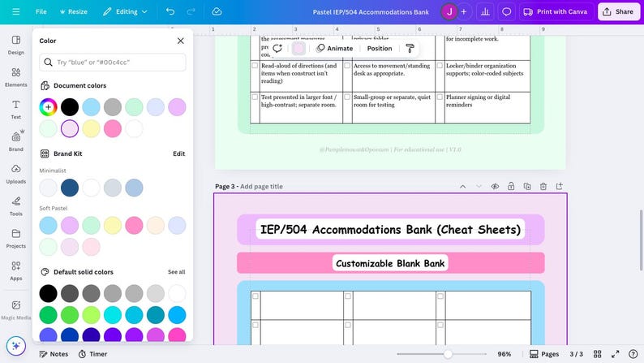Screen dimensions: 644x363
Task: Select black document color swatch
Action: pyautogui.click(x=70, y=107)
